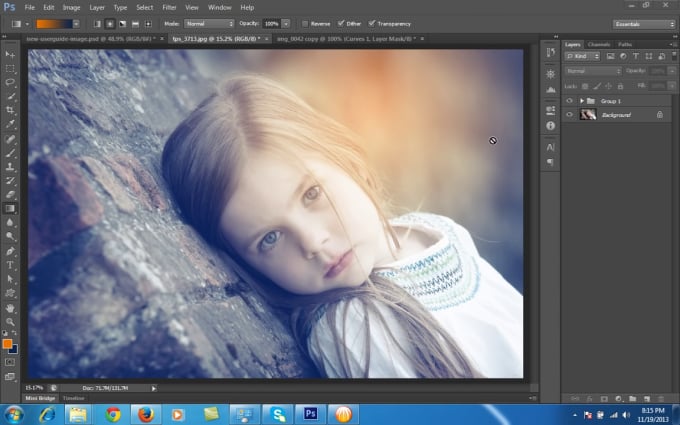Click the dark blue background color swatch

tap(14, 350)
